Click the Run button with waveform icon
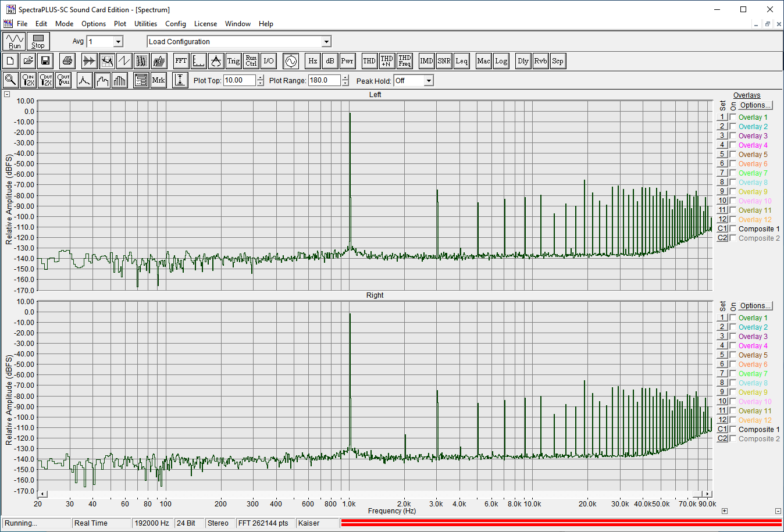The image size is (784, 532). pos(15,41)
